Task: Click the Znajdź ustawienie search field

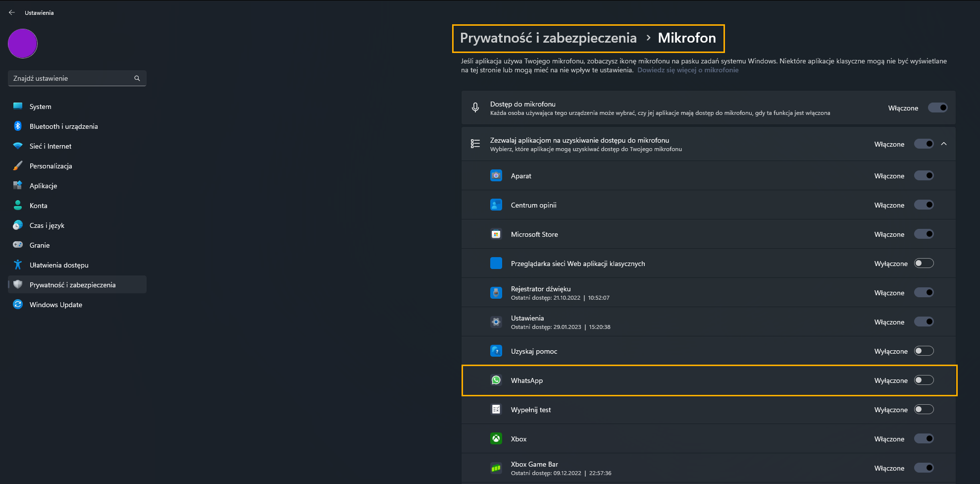Action: pyautogui.click(x=77, y=78)
